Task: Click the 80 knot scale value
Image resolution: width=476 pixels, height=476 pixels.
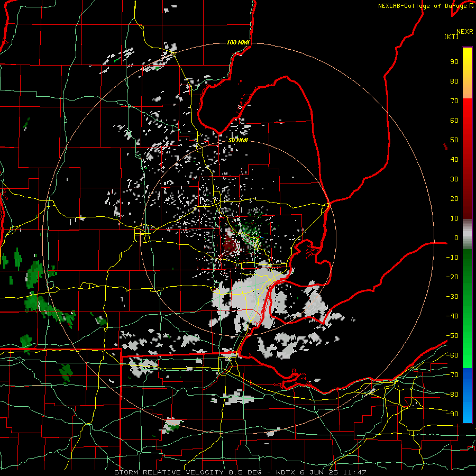Action: [x=454, y=81]
